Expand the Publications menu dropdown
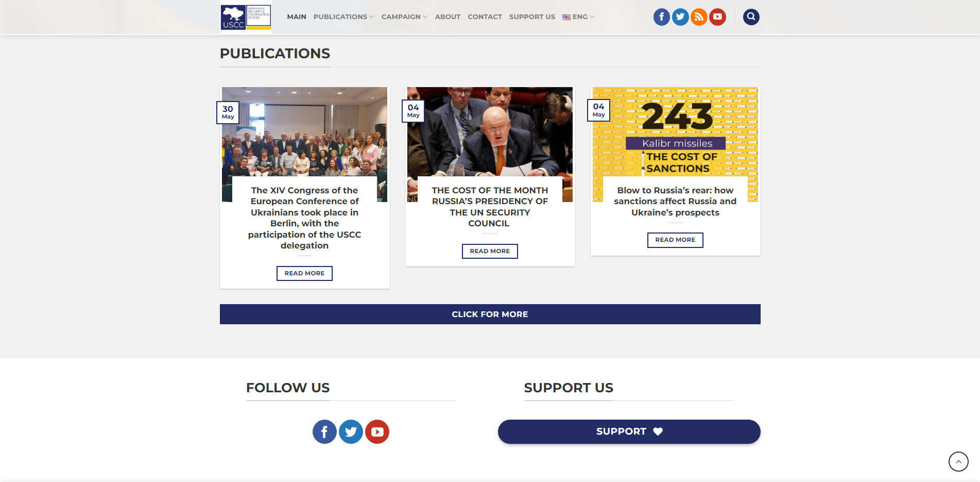This screenshot has width=980, height=482. [343, 17]
